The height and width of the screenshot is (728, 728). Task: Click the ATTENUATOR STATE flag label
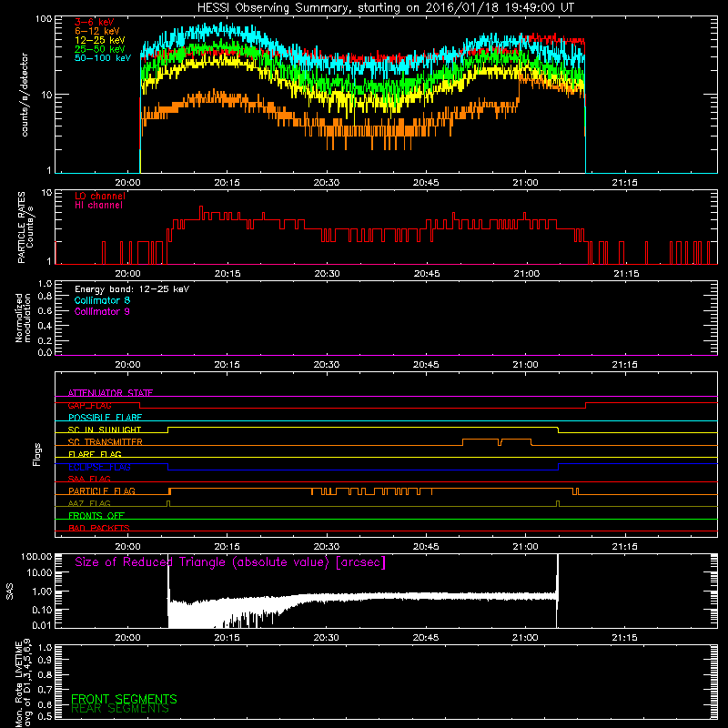[x=110, y=393]
